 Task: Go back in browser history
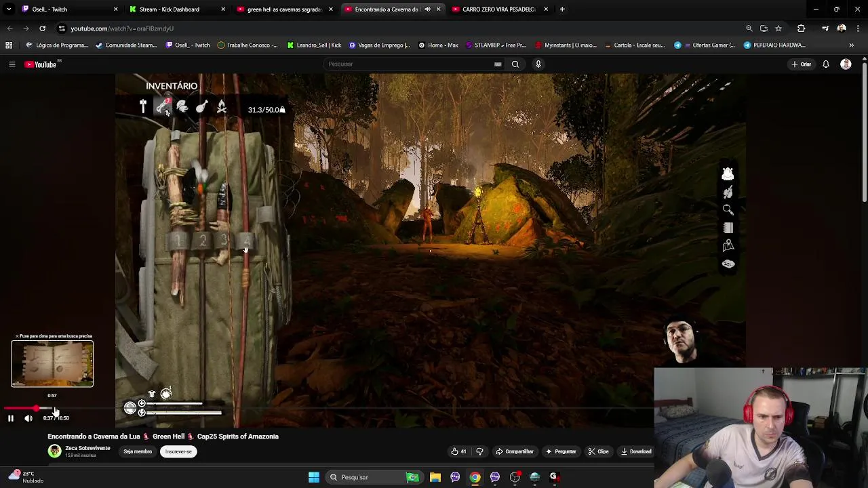click(x=10, y=28)
